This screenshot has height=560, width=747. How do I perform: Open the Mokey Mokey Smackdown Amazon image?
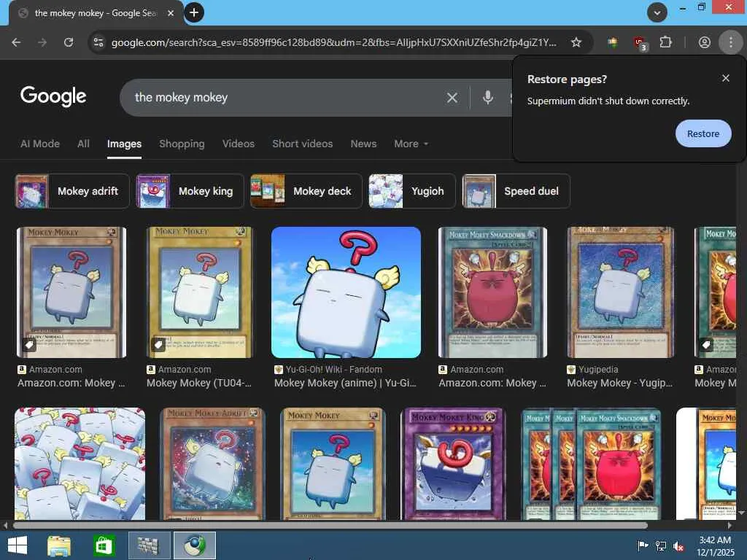[x=492, y=292]
